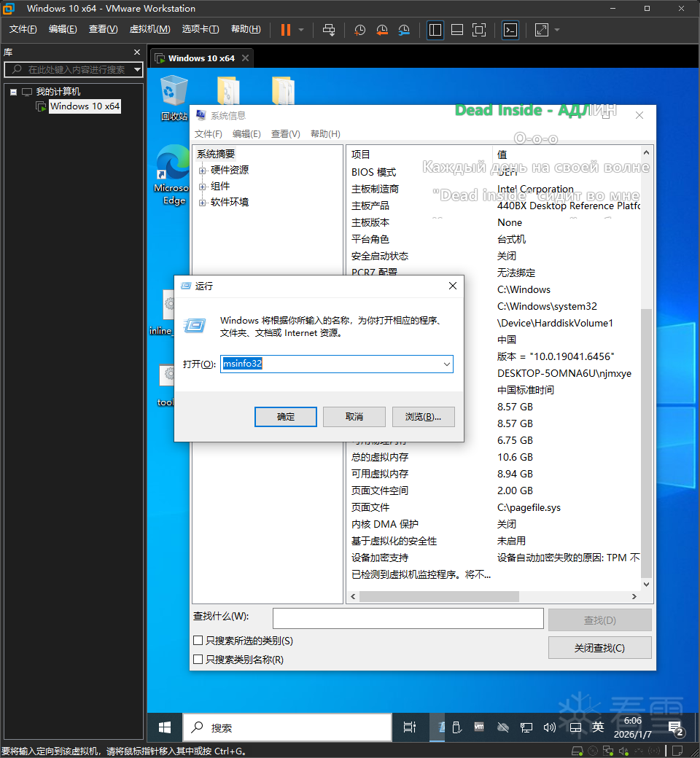Select 系统摘要 in system info tree
The width and height of the screenshot is (700, 758).
[x=216, y=155]
